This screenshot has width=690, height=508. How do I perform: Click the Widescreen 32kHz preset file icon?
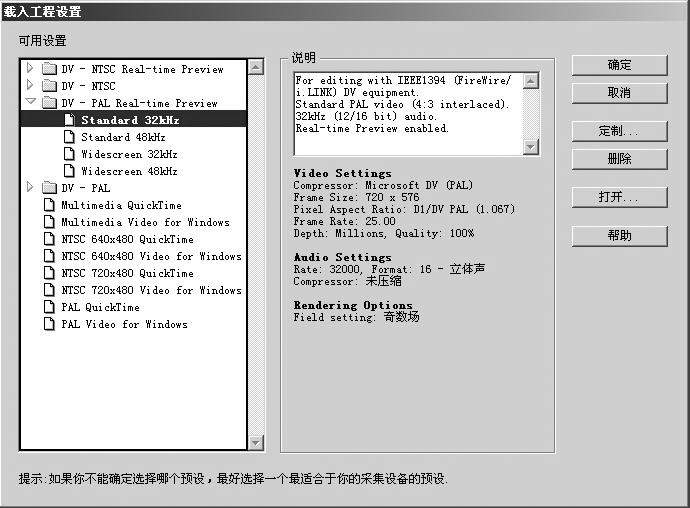(x=69, y=154)
